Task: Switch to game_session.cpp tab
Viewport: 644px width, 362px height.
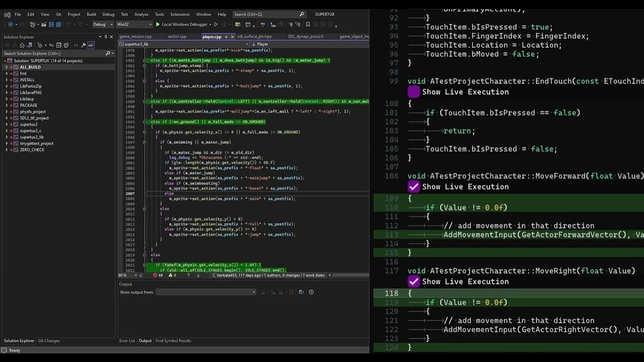Action: pyautogui.click(x=135, y=37)
